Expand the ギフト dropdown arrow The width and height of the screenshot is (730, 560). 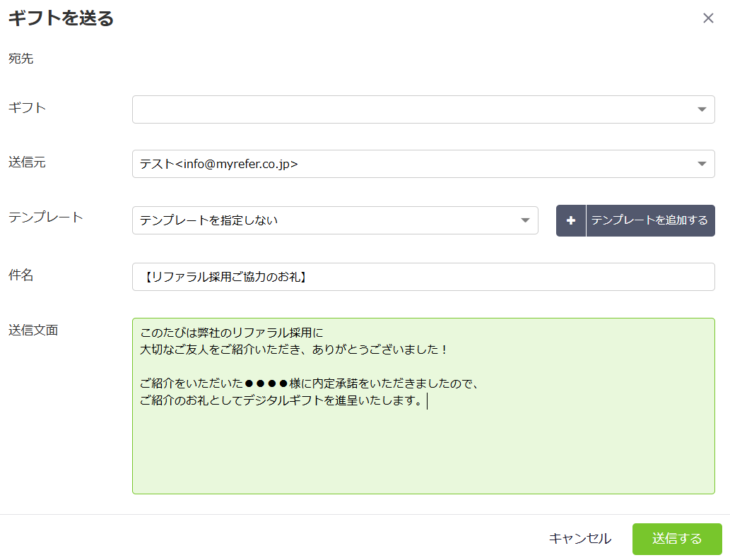[x=701, y=109]
